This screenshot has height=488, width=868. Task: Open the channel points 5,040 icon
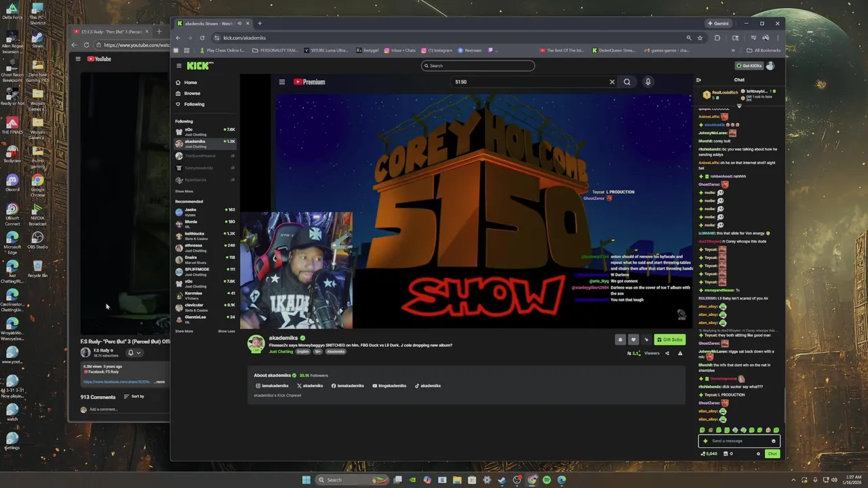[709, 453]
